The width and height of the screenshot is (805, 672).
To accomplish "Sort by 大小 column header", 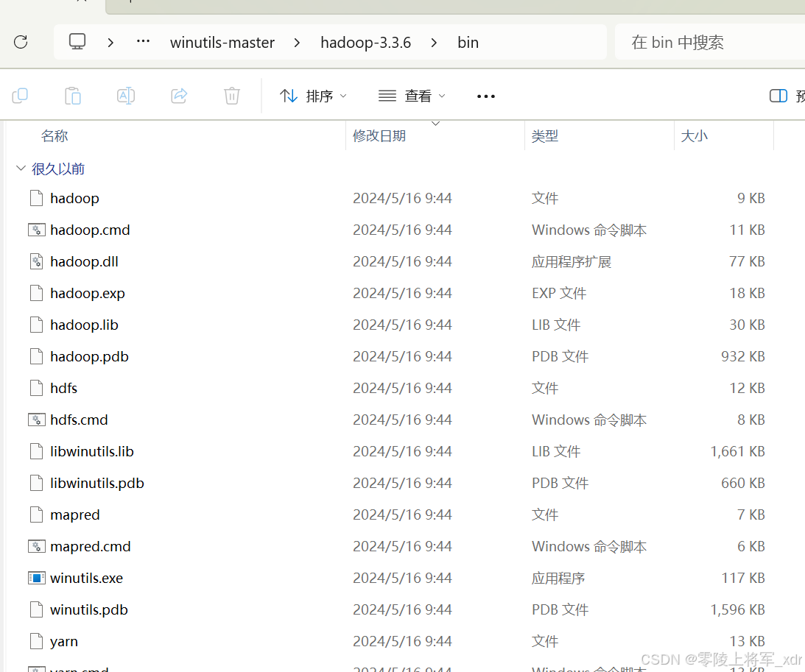I will 694,136.
